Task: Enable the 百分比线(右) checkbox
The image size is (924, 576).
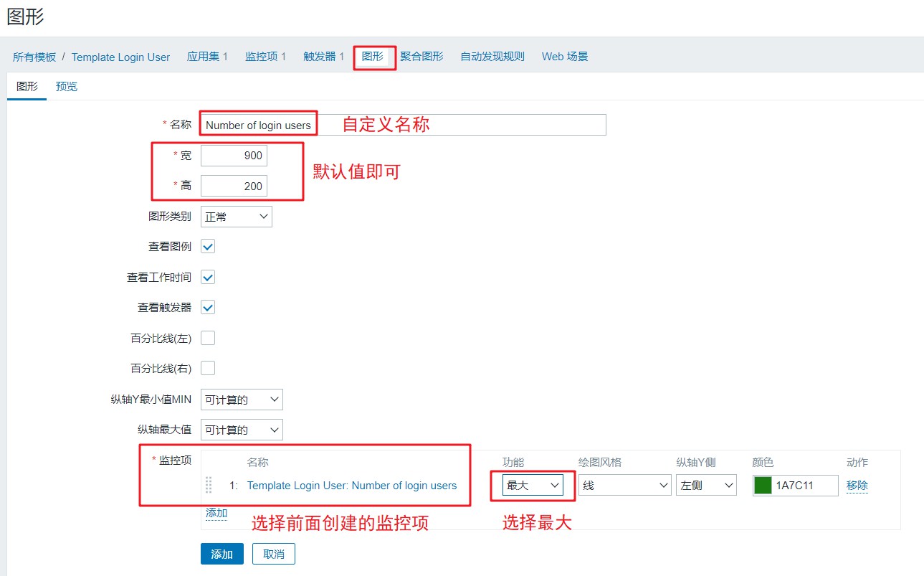Action: coord(208,368)
